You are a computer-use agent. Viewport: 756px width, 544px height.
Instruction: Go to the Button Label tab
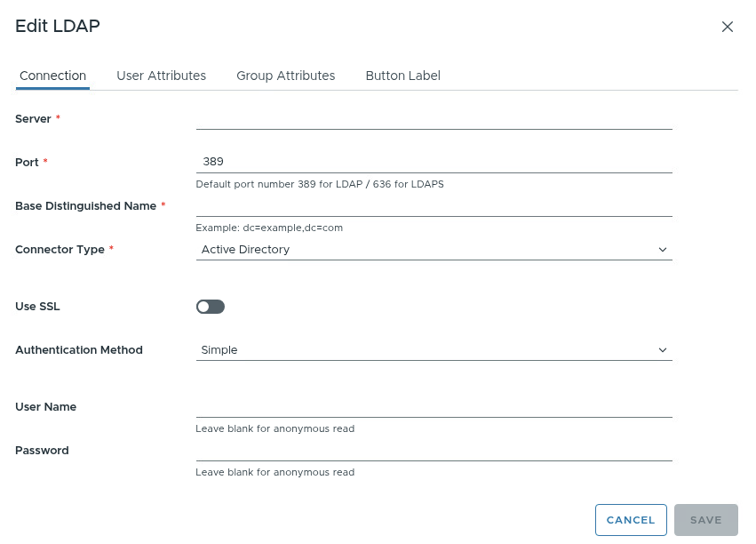click(402, 76)
